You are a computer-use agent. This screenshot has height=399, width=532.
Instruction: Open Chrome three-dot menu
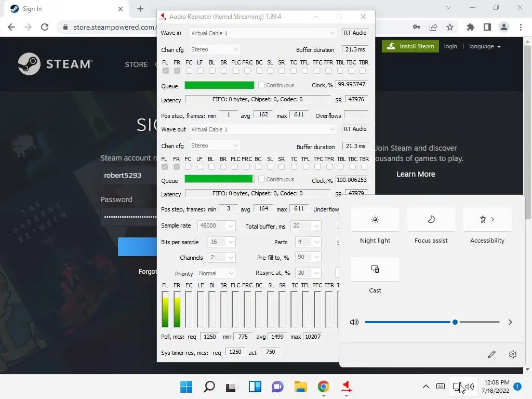[521, 27]
